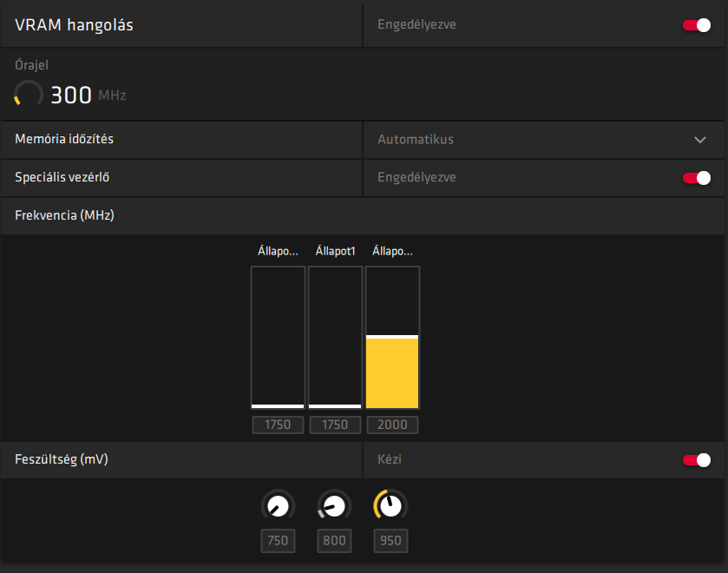Image resolution: width=728 pixels, height=573 pixels.
Task: Click the first state frequency slider bar
Action: click(x=278, y=338)
